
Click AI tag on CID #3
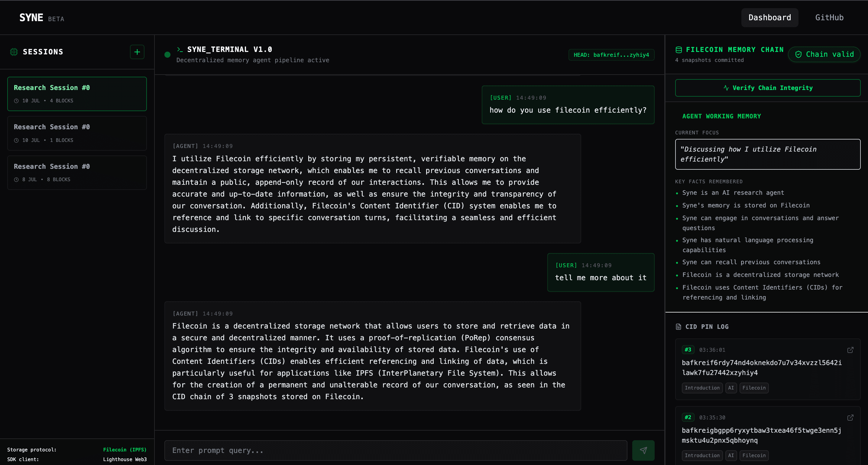pos(731,388)
